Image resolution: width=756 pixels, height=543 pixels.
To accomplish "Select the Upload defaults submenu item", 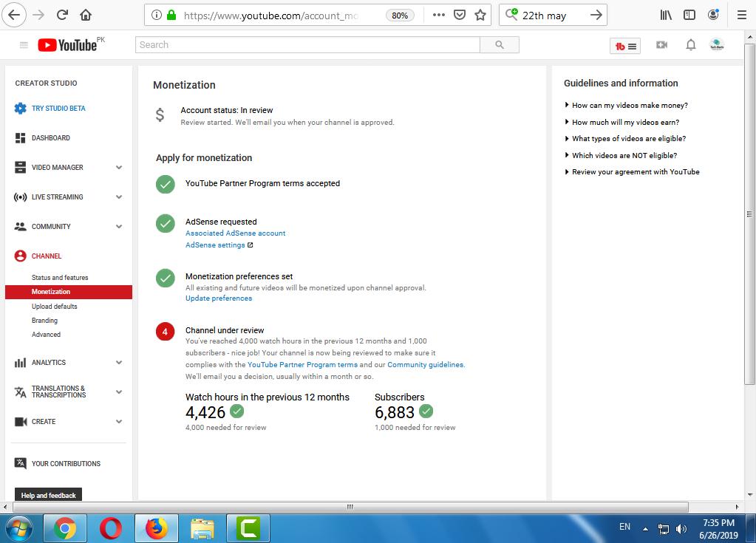I will point(54,307).
